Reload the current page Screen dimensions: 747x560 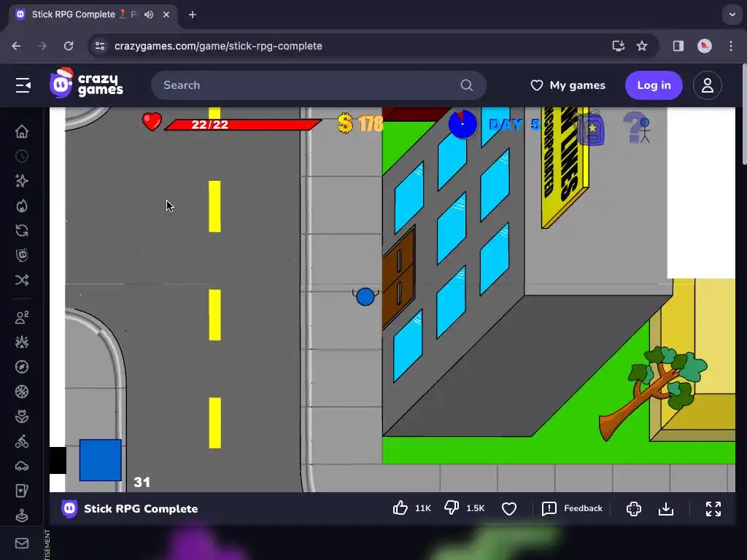(69, 46)
